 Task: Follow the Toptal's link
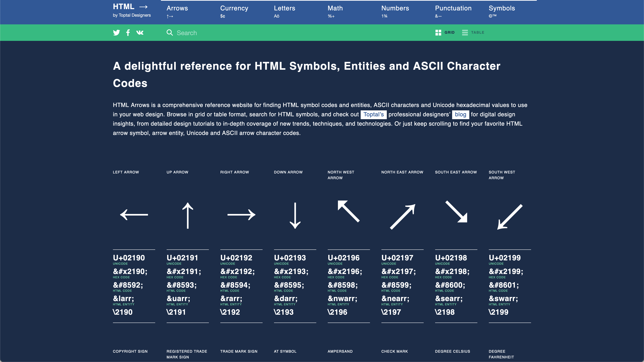[374, 114]
